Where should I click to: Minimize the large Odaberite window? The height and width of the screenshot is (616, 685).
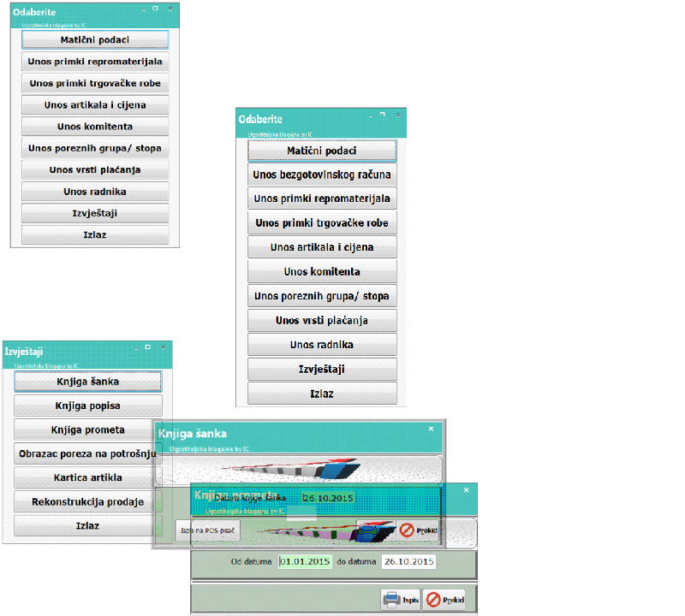point(371,116)
